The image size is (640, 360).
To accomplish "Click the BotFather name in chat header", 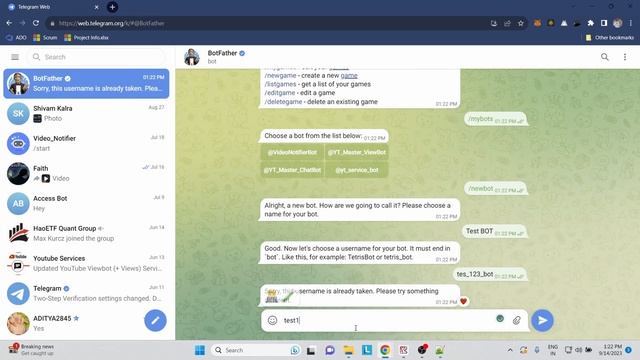I will pyautogui.click(x=222, y=53).
